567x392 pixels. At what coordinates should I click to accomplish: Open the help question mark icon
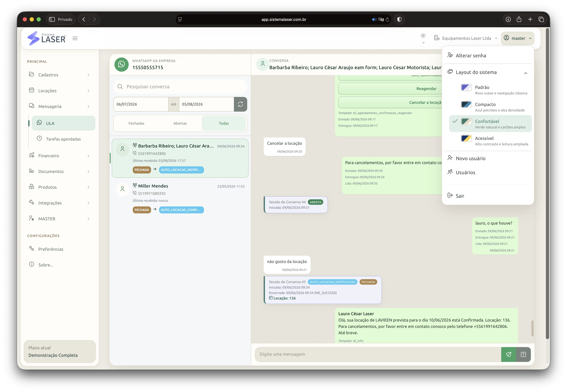523,354
